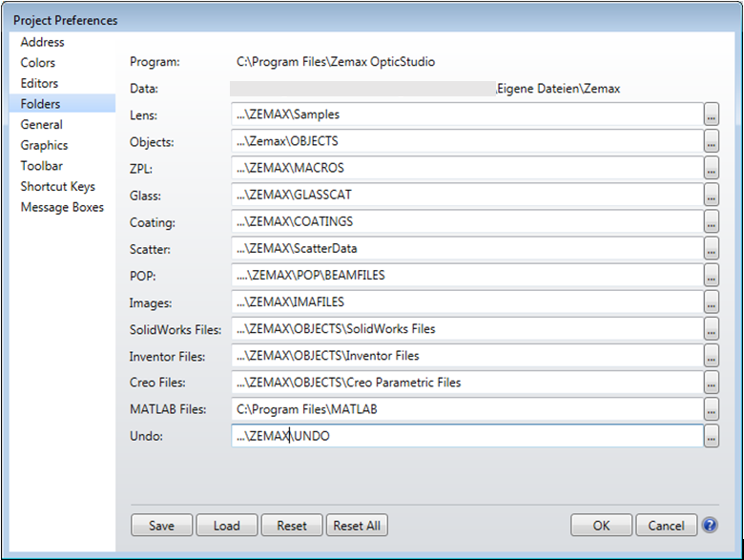The height and width of the screenshot is (560, 744).
Task: Browse for the Lens folder path
Action: coord(712,114)
